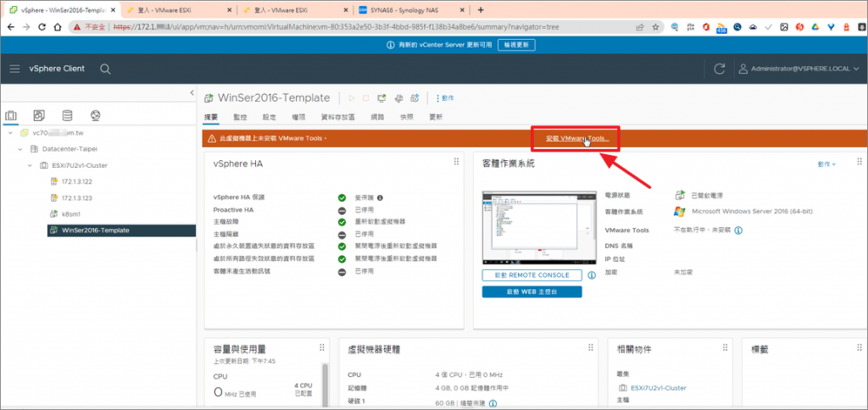Switch to Hosts and Clusters inventory view
The image size is (868, 410).
point(10,116)
